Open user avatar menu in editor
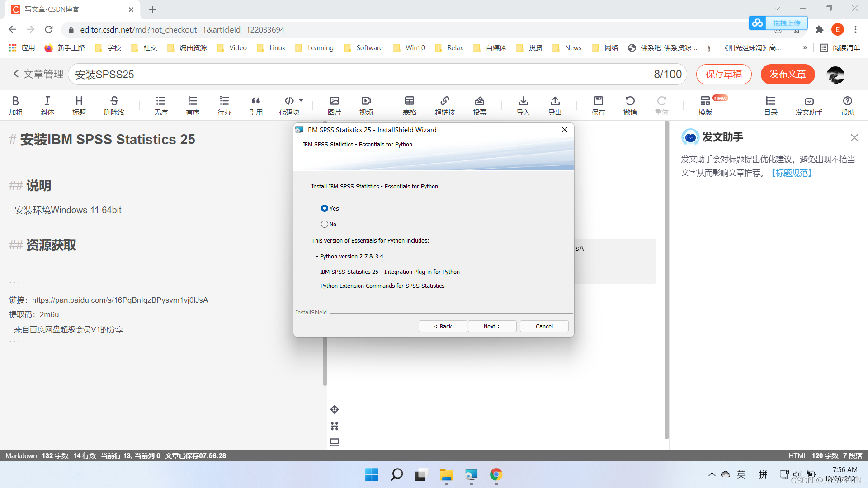This screenshot has height=488, width=868. coord(835,75)
